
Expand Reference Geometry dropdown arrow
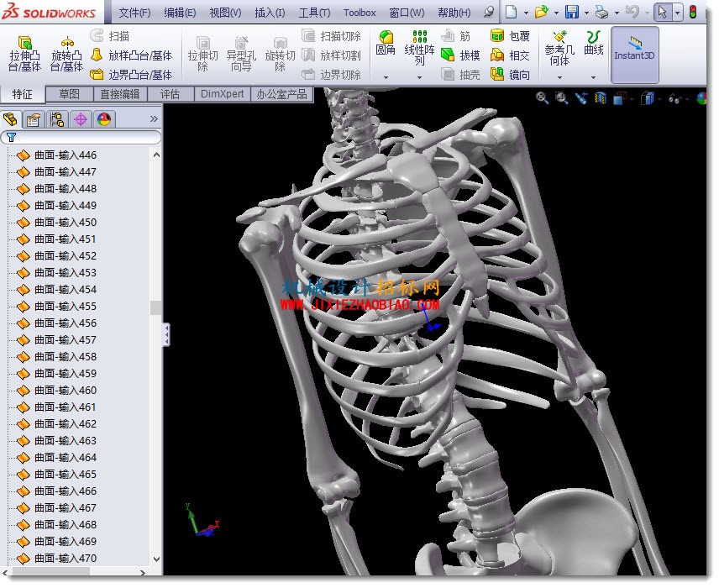[560, 77]
